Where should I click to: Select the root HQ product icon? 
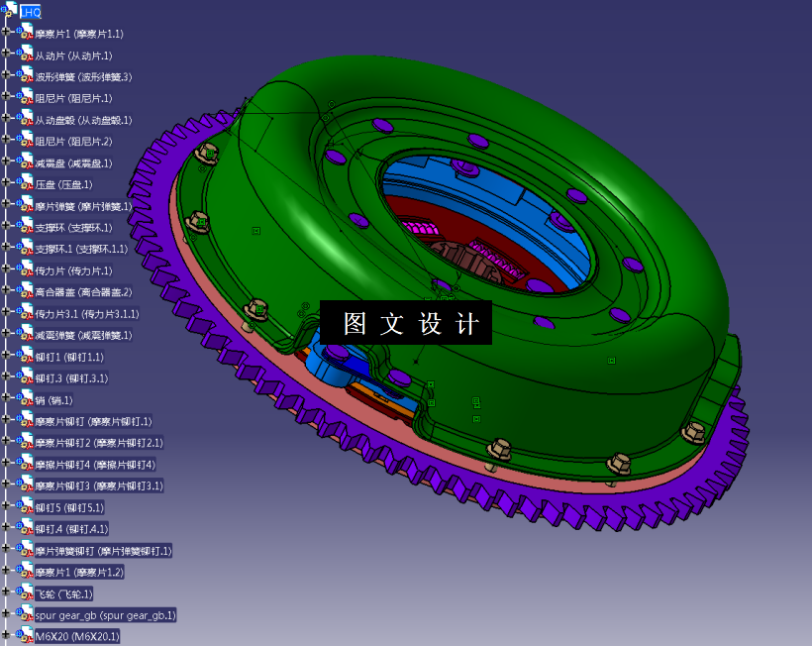11,12
